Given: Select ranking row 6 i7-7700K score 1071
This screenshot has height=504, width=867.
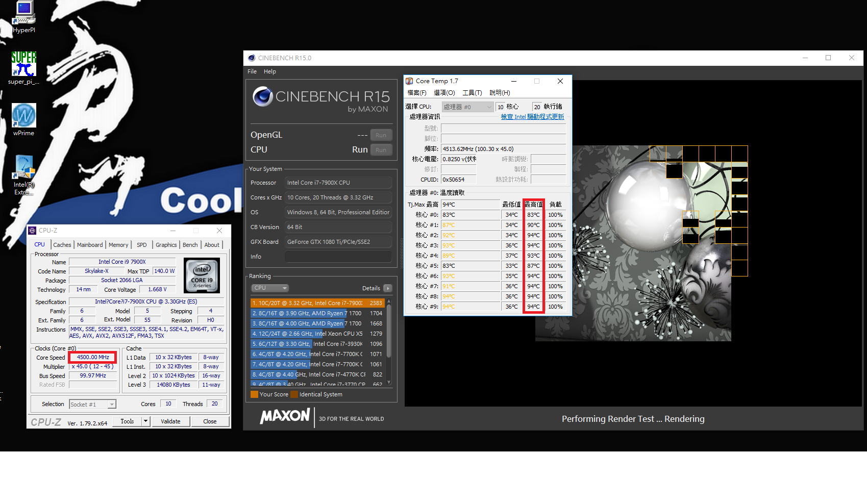Looking at the screenshot, I should click(317, 354).
